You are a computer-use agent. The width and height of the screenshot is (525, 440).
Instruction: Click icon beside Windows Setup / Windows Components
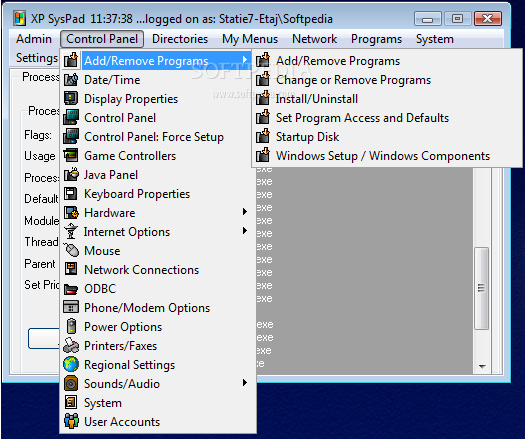263,155
